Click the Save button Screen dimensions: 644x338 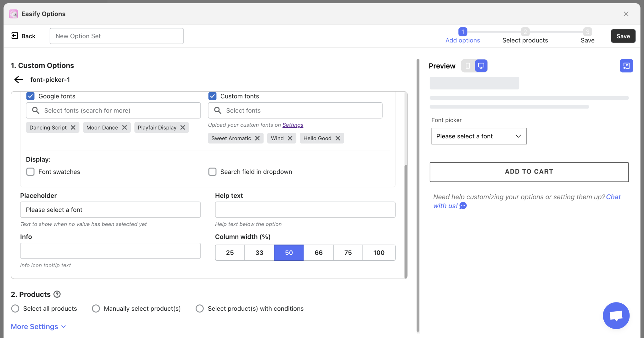623,36
